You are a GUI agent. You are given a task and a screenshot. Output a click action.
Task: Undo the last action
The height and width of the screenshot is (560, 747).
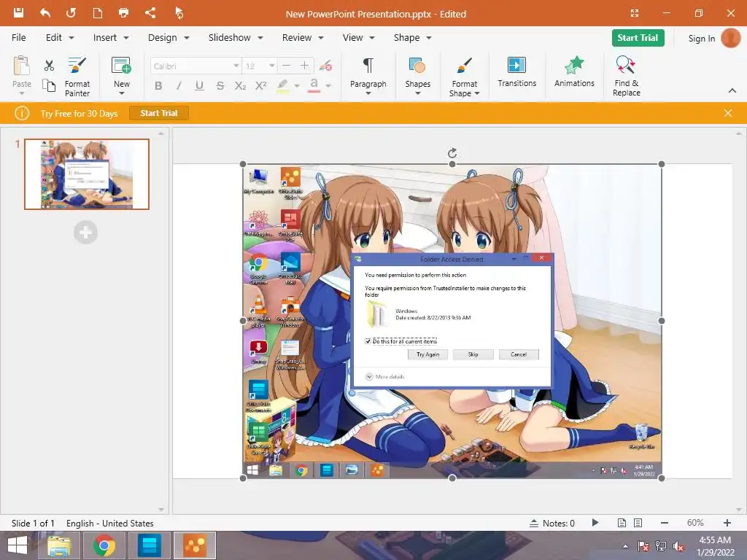click(45, 13)
